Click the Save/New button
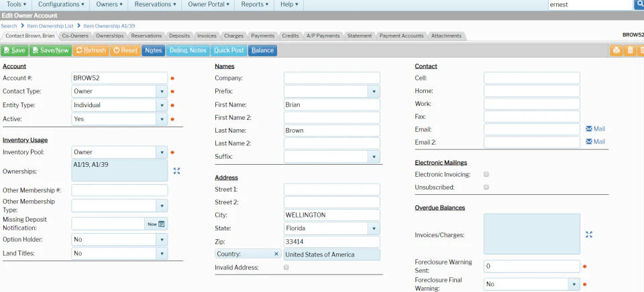 coord(51,50)
